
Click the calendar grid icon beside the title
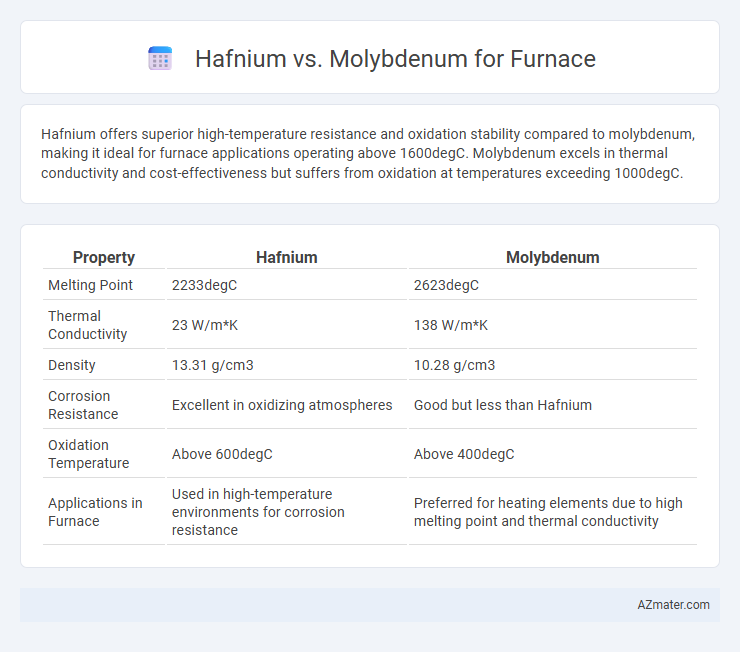click(160, 59)
